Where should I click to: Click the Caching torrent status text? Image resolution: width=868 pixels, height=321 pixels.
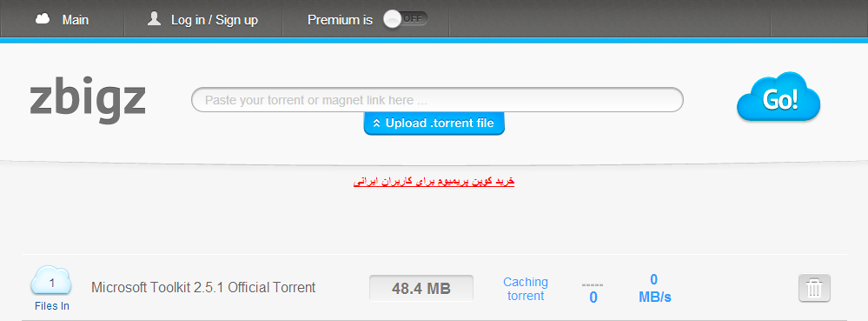click(526, 289)
